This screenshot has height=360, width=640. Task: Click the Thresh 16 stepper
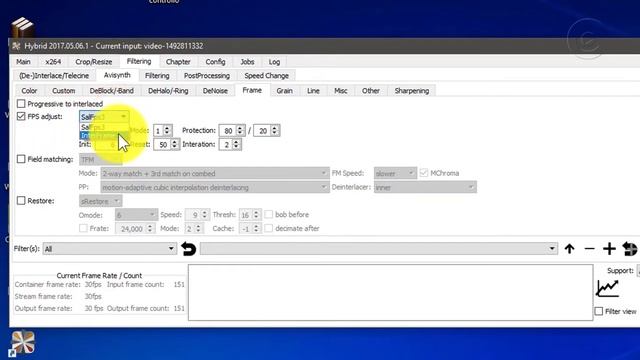[251, 215]
